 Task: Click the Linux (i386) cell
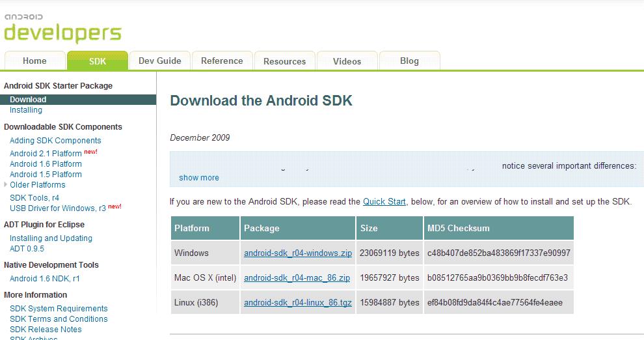pyautogui.click(x=205, y=303)
